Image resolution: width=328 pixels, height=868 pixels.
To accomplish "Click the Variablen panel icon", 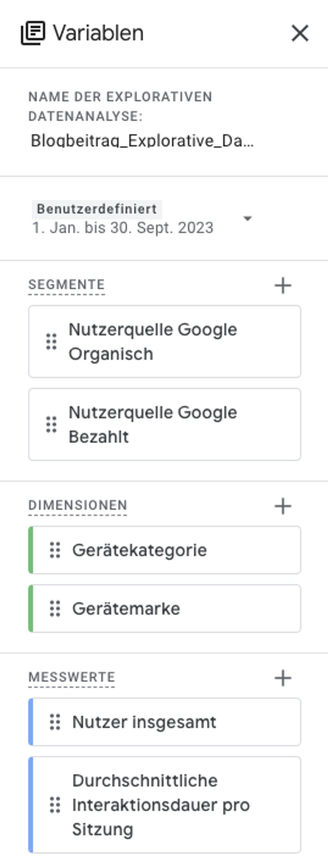I will (33, 33).
